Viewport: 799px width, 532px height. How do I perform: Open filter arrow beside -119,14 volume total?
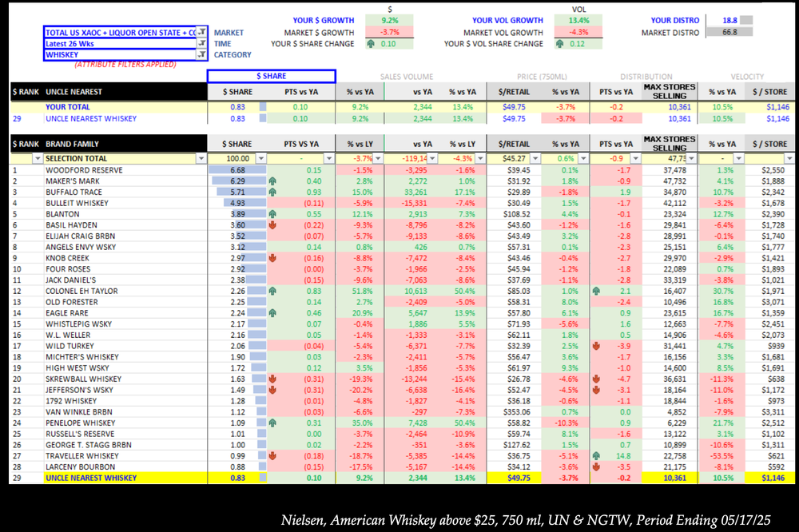point(432,158)
